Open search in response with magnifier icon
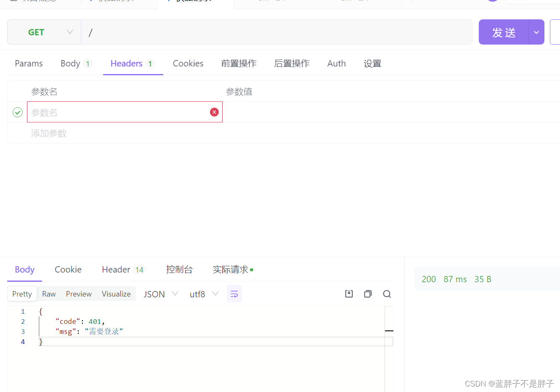560x392 pixels. [387, 294]
